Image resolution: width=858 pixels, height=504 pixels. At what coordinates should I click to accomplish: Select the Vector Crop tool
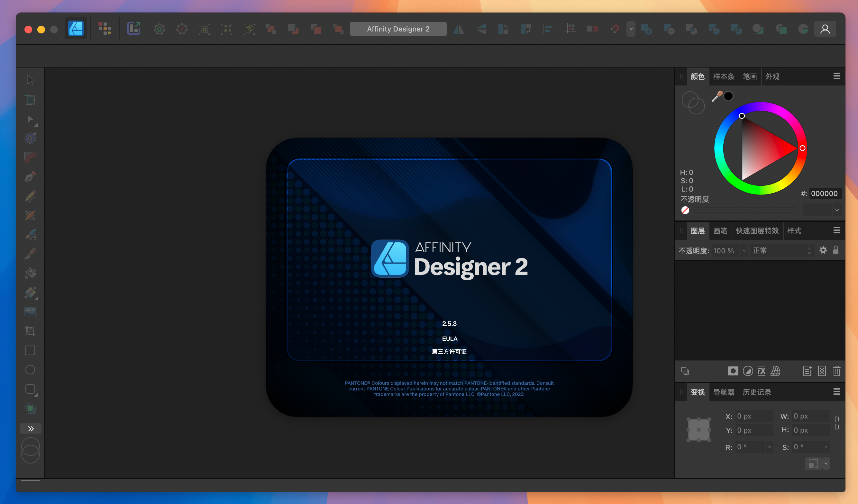pyautogui.click(x=30, y=331)
